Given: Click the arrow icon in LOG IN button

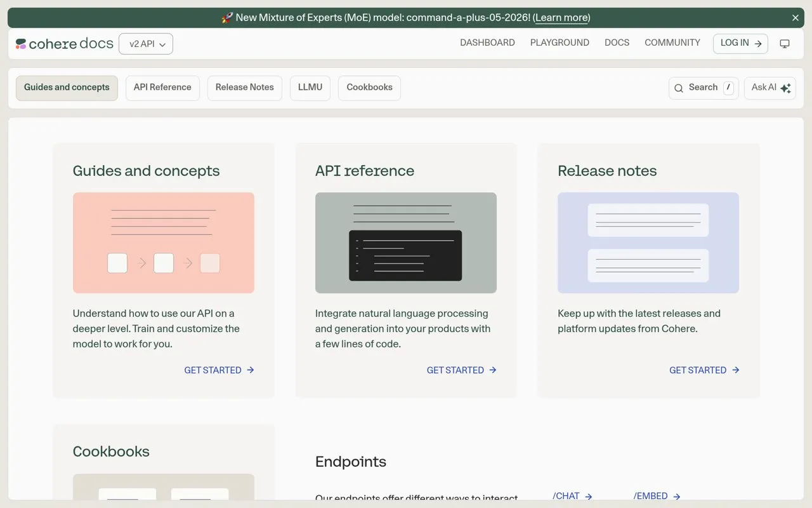Looking at the screenshot, I should click(758, 44).
